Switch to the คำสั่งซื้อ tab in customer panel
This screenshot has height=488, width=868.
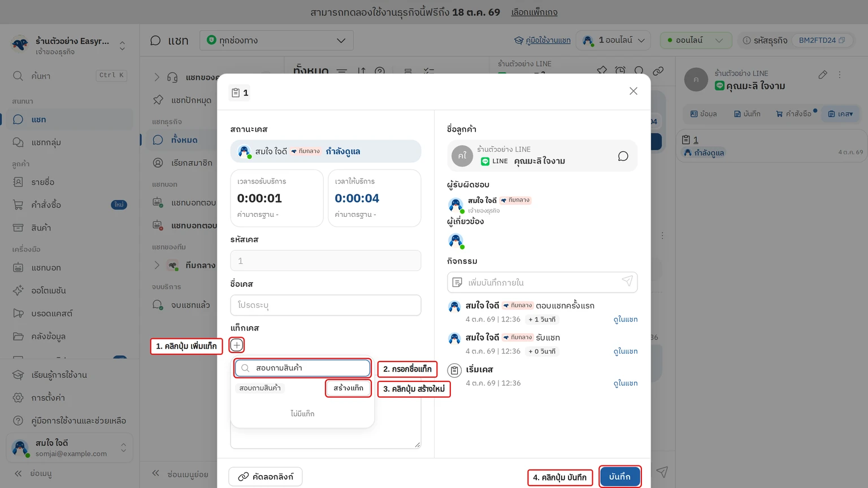coord(793,114)
